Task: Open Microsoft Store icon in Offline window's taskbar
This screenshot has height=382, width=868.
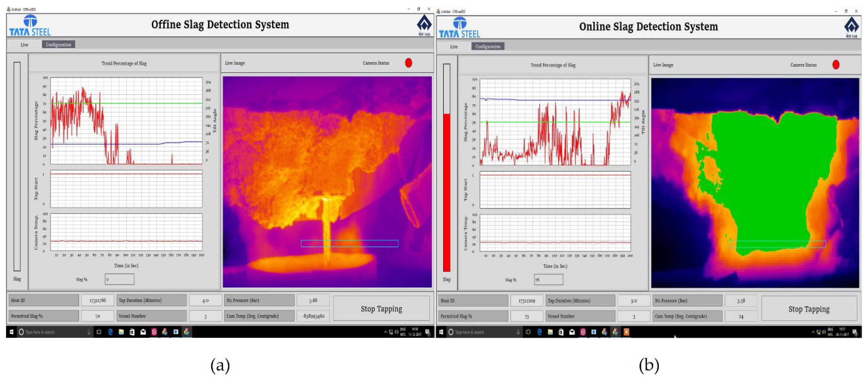Action: (x=132, y=332)
